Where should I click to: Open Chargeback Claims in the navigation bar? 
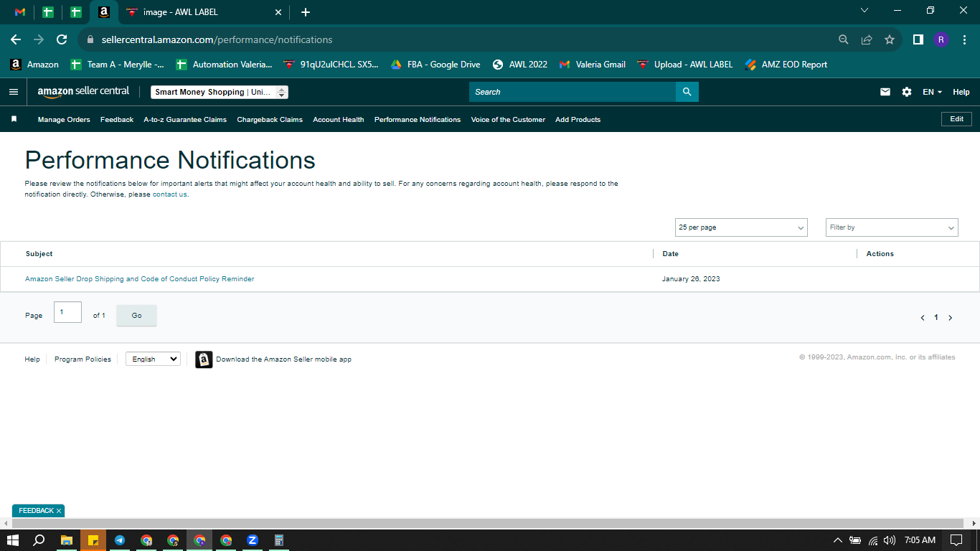coord(270,120)
